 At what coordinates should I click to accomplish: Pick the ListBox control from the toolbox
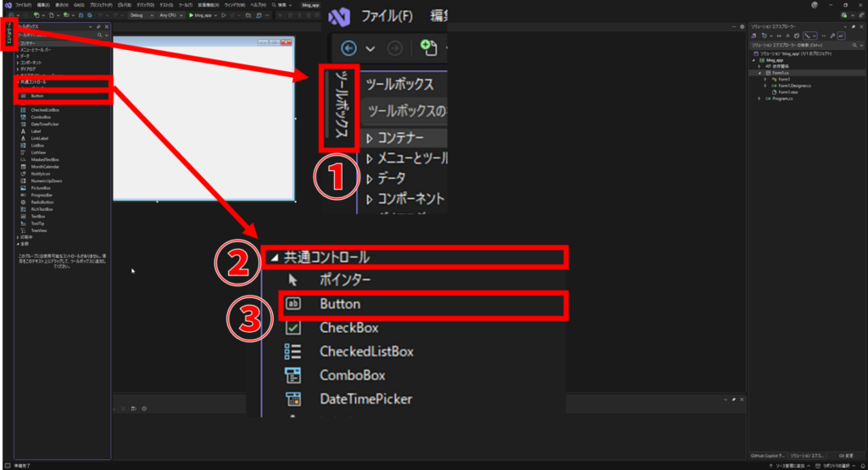pos(37,146)
